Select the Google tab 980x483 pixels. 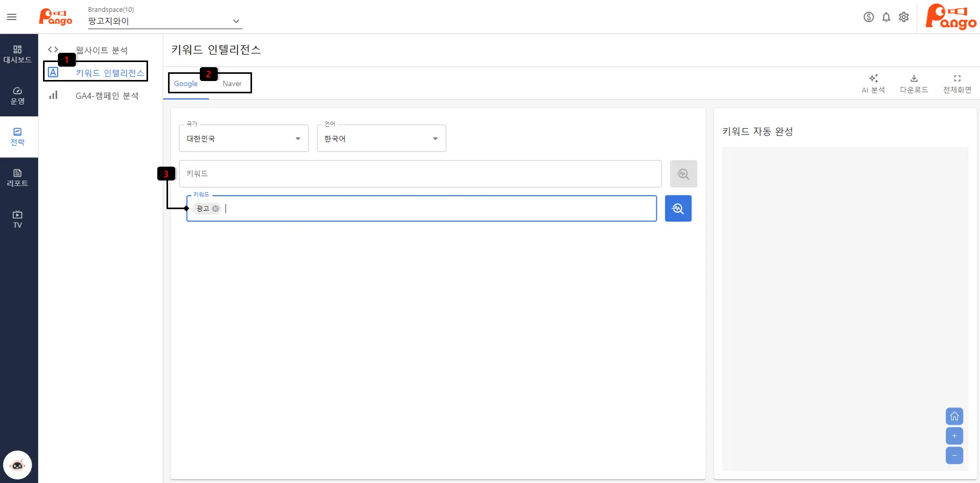(x=185, y=84)
